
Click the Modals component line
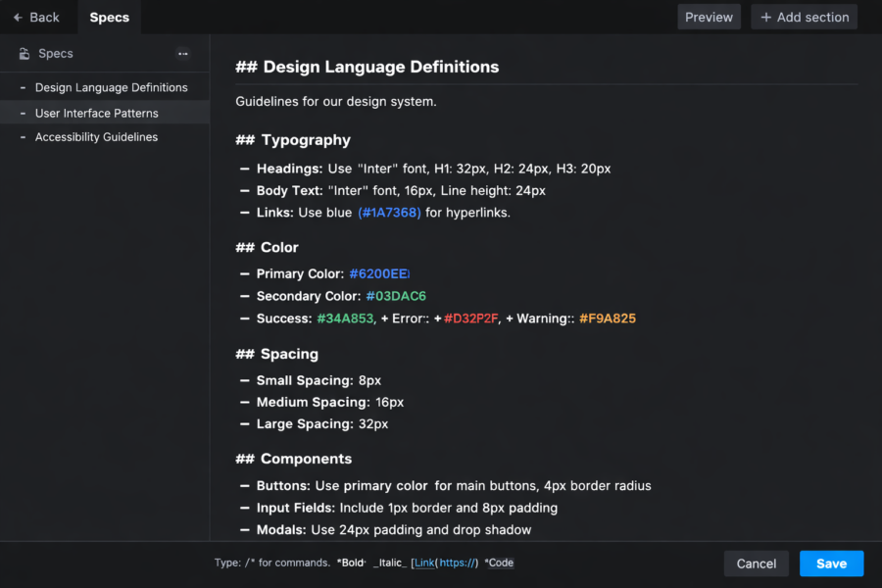click(x=386, y=529)
